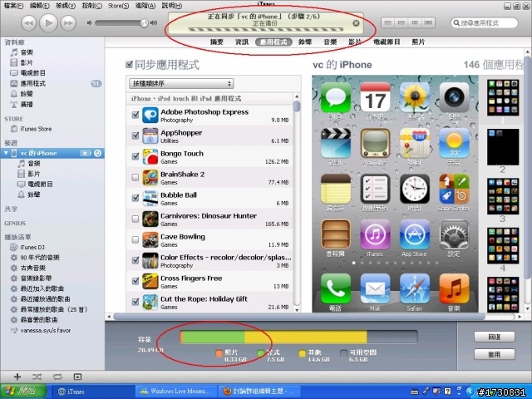Open the Store(S) menu
Image resolution: width=532 pixels, height=399 pixels.
click(x=118, y=6)
